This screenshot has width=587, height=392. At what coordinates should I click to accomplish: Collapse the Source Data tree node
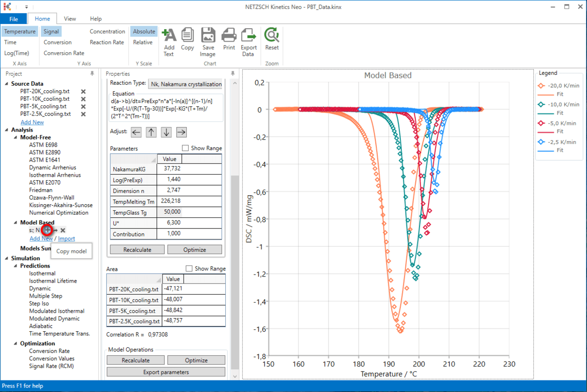coord(7,84)
